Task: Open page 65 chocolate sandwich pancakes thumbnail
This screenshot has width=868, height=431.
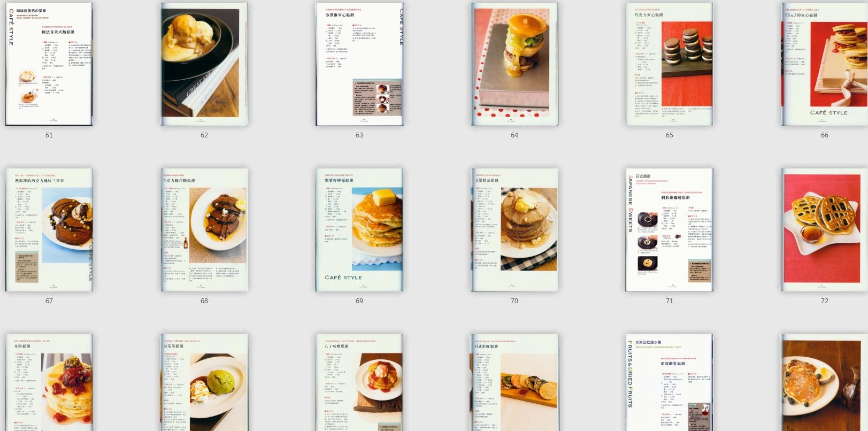Action: (669, 64)
